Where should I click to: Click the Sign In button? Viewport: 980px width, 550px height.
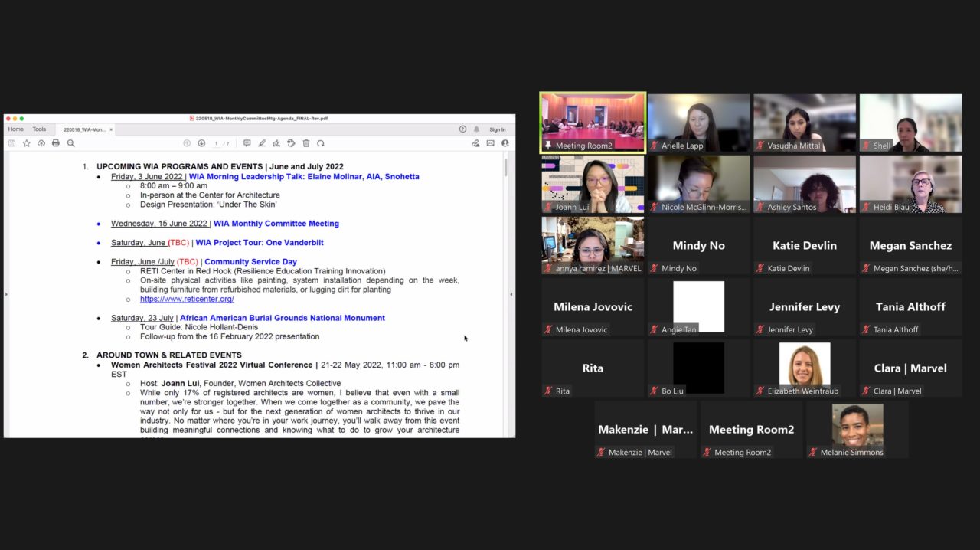[x=498, y=129]
